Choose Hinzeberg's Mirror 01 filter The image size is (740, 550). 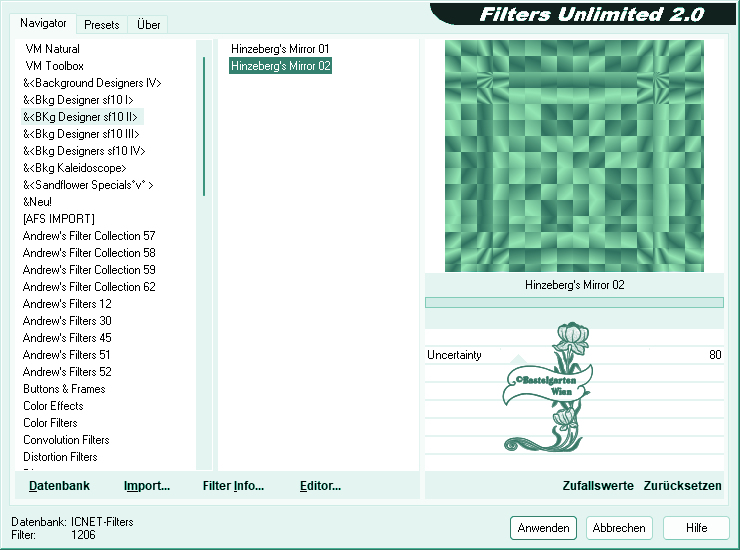280,49
